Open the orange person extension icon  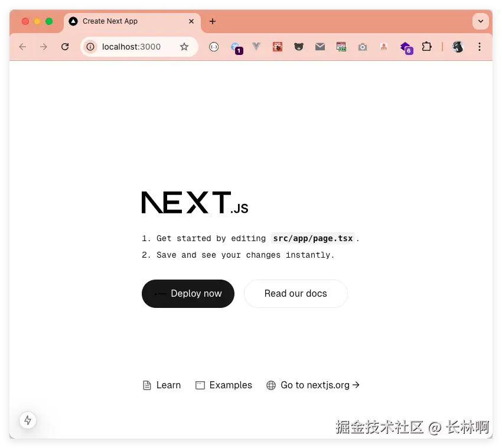383,47
